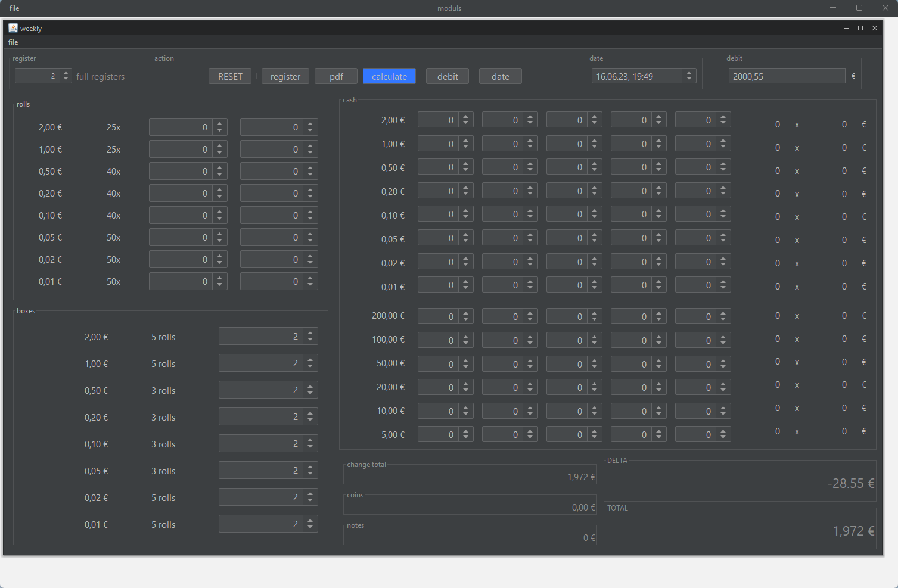This screenshot has width=898, height=588.
Task: Focus the date field showing 16.06.23, 19:49
Action: click(x=636, y=76)
